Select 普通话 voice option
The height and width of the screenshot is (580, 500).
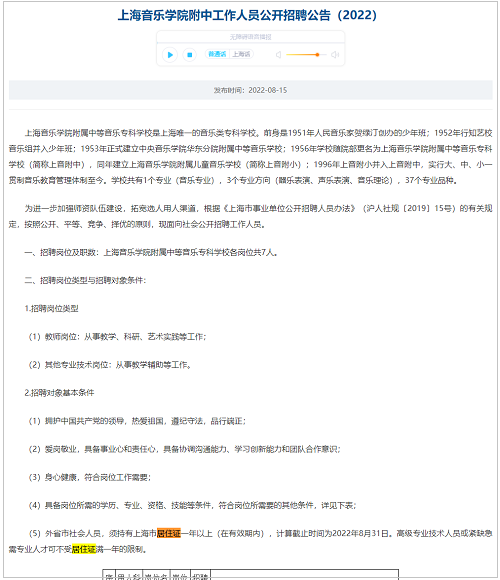[x=217, y=54]
